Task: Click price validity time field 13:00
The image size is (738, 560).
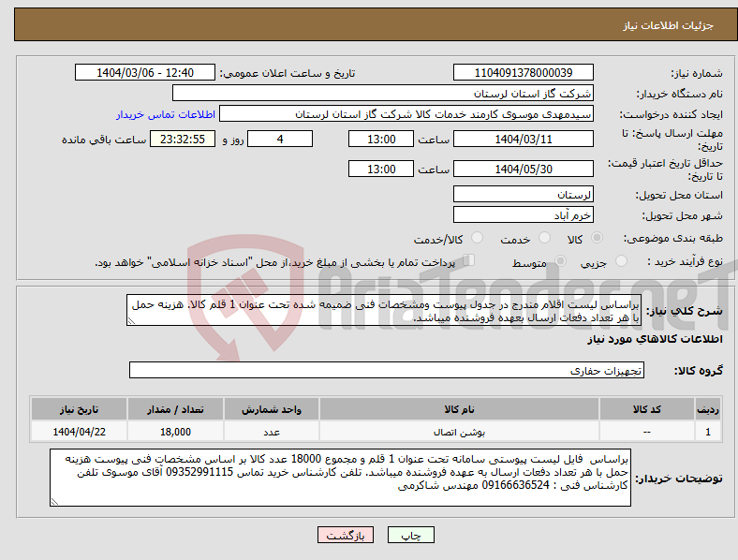Action: tap(381, 169)
